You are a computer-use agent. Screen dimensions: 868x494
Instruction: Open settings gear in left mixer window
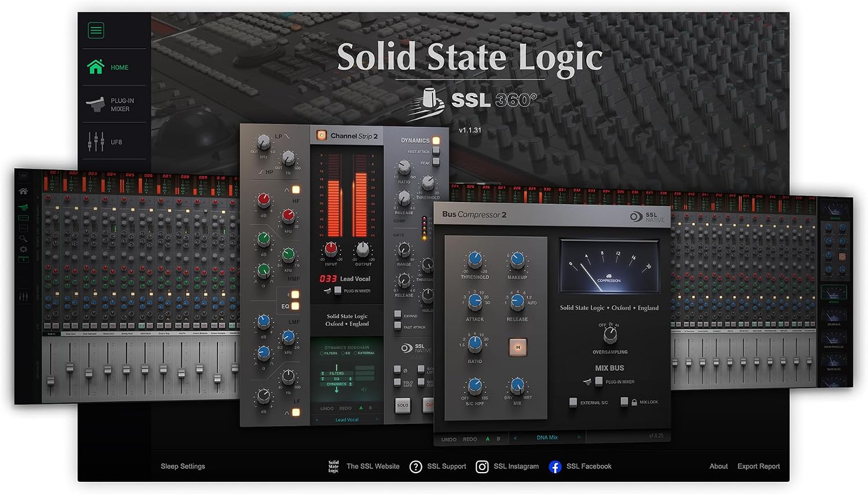23,249
